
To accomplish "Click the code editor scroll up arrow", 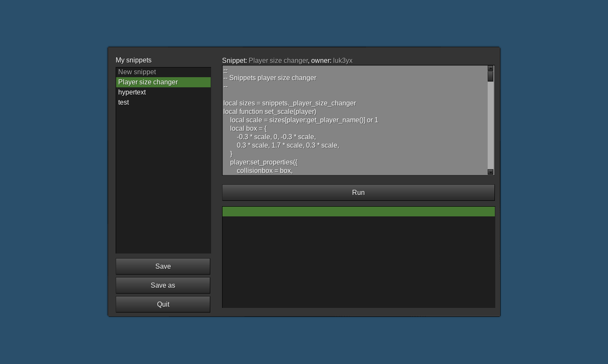I will coord(490,68).
